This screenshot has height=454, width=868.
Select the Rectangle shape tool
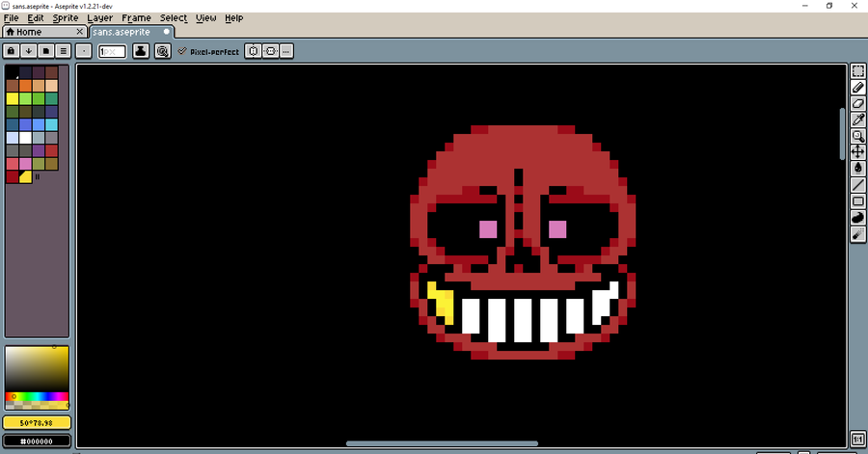coord(857,200)
